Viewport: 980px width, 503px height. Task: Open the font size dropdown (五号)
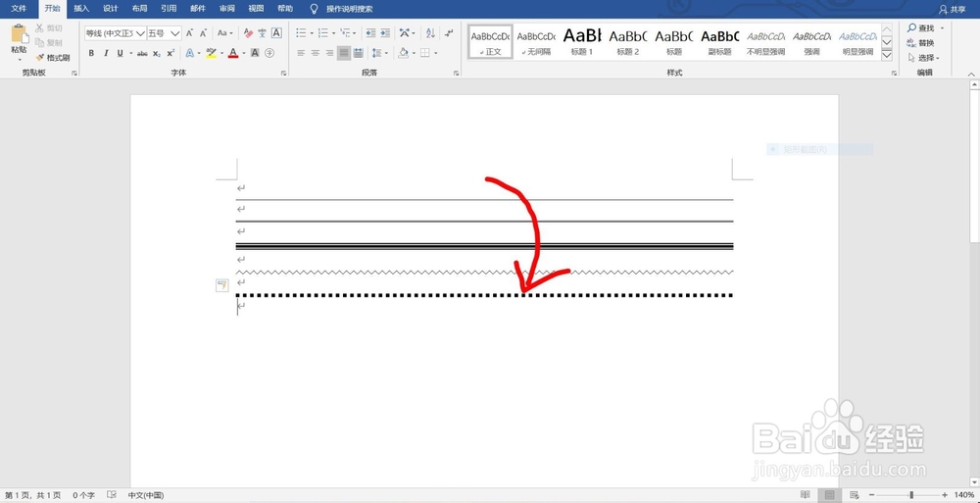tap(175, 33)
